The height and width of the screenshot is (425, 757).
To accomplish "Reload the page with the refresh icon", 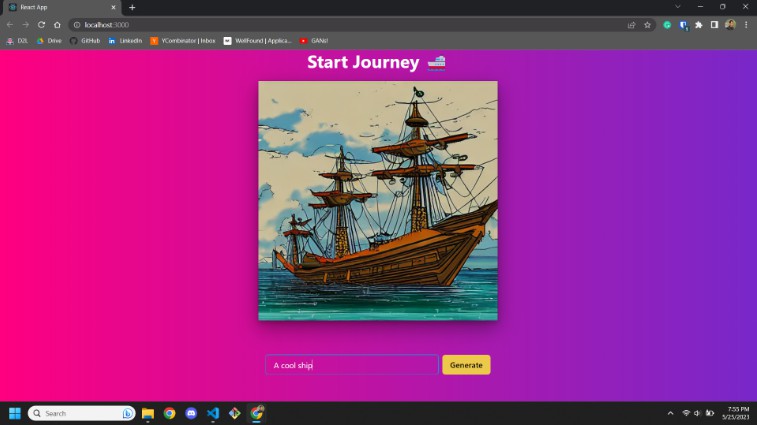I will [x=41, y=24].
